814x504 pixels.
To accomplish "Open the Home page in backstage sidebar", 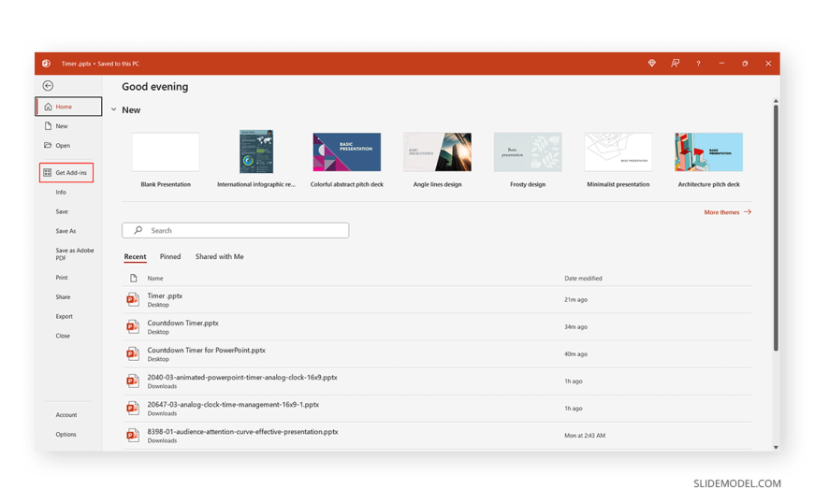I will (68, 107).
